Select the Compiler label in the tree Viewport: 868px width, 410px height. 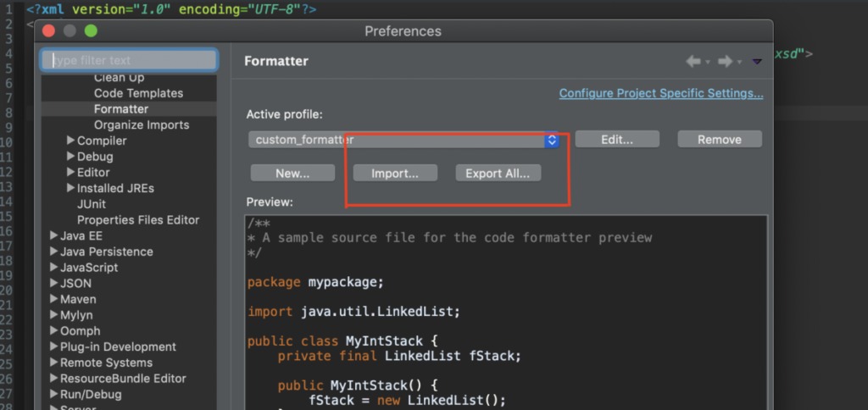click(x=102, y=141)
